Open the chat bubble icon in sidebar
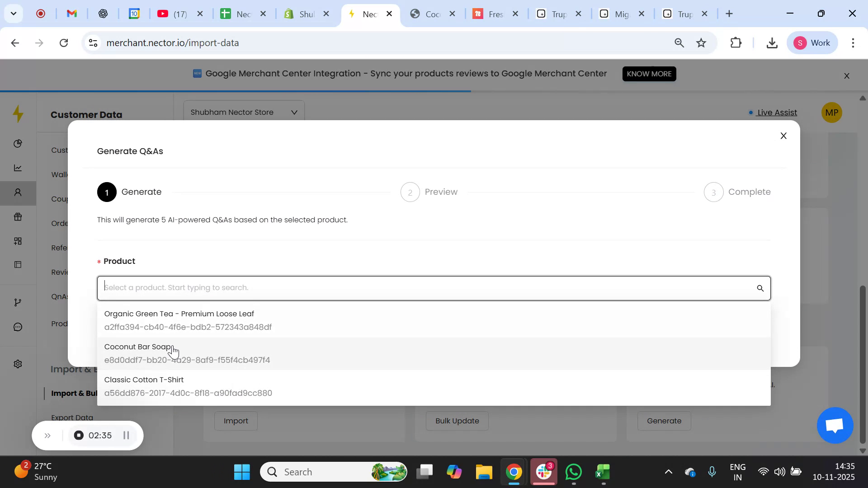Viewport: 868px width, 488px height. (18, 327)
